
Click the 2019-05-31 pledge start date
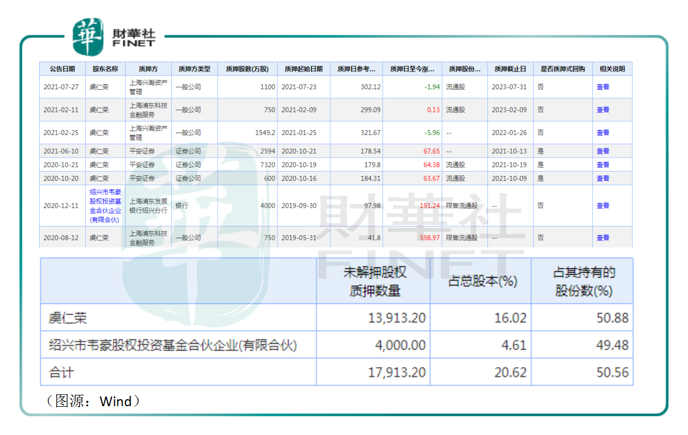pyautogui.click(x=299, y=237)
